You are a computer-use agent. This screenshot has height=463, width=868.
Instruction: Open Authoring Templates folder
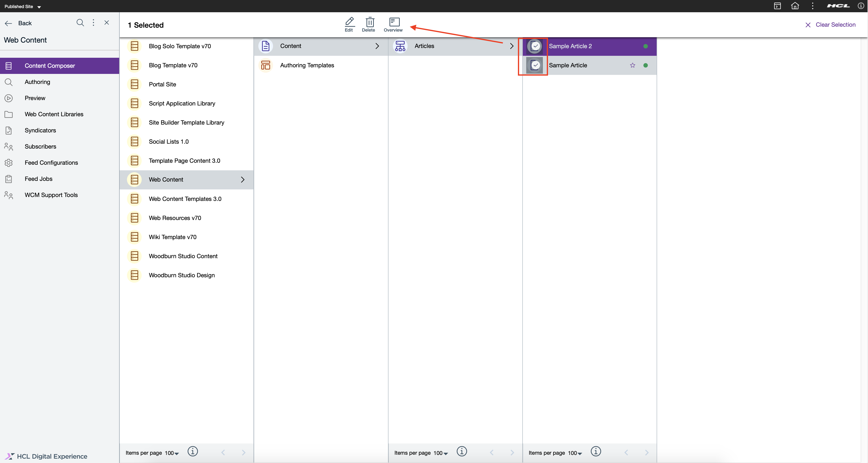point(321,65)
